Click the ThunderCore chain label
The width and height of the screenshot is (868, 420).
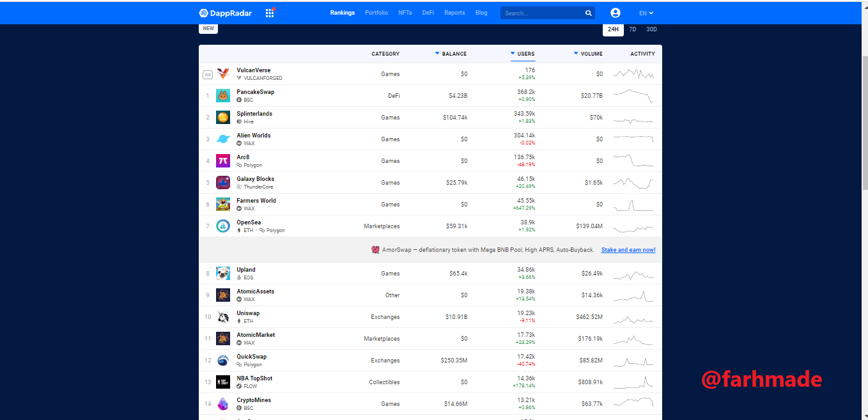259,187
